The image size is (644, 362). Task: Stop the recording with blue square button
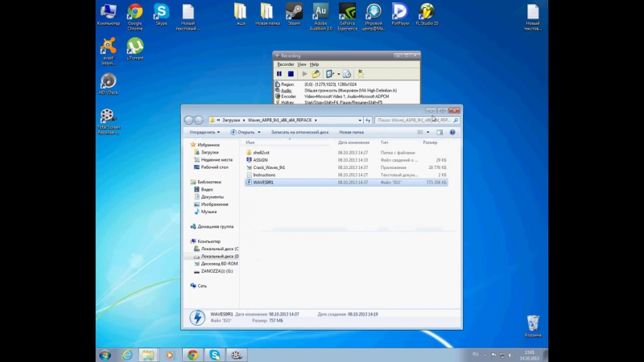[x=291, y=74]
